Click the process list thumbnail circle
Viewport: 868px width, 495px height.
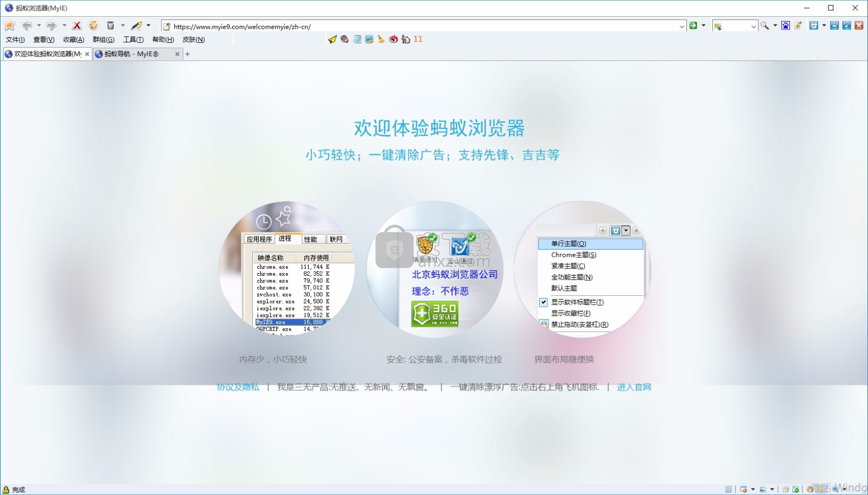pyautogui.click(x=287, y=269)
